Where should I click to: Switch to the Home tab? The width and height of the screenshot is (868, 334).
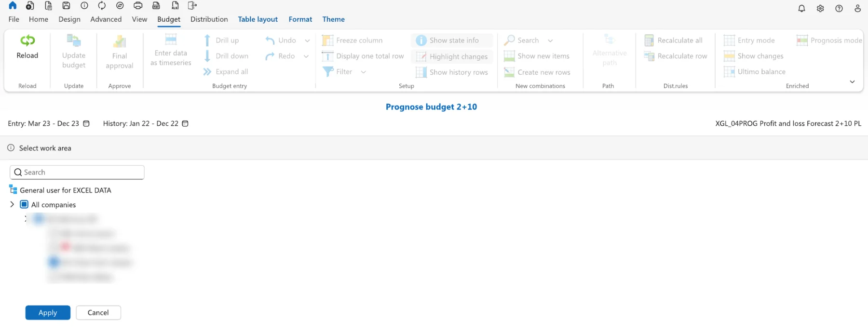[39, 19]
